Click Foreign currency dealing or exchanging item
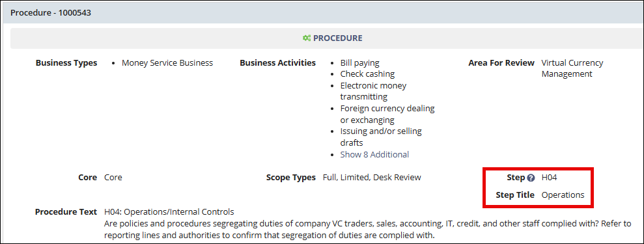Screen dimensions: 644x244 (387, 115)
